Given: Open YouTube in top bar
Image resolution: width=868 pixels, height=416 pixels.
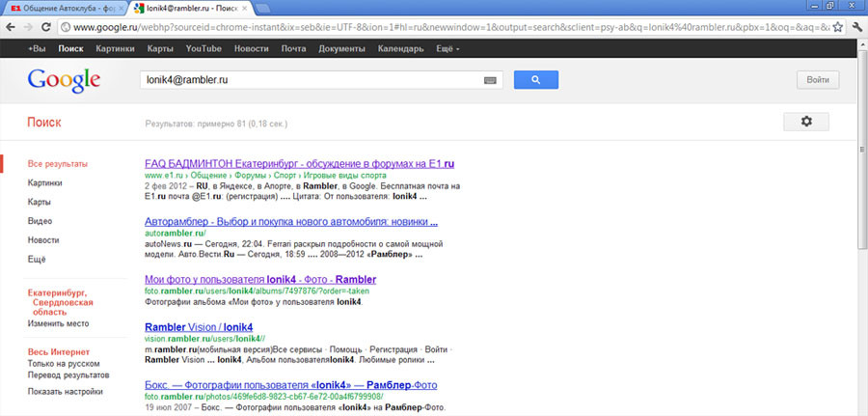Looking at the screenshot, I should coord(203,49).
